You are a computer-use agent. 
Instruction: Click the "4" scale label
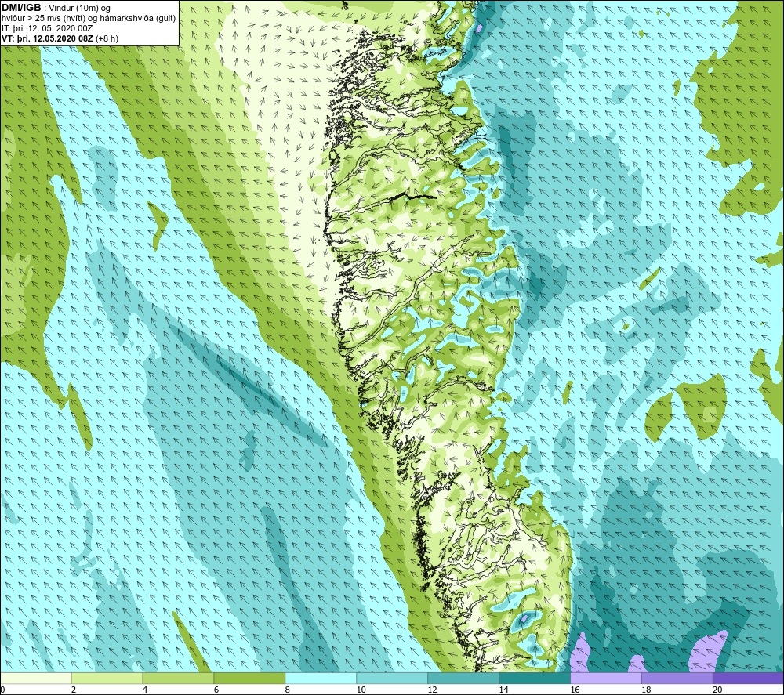pyautogui.click(x=145, y=690)
